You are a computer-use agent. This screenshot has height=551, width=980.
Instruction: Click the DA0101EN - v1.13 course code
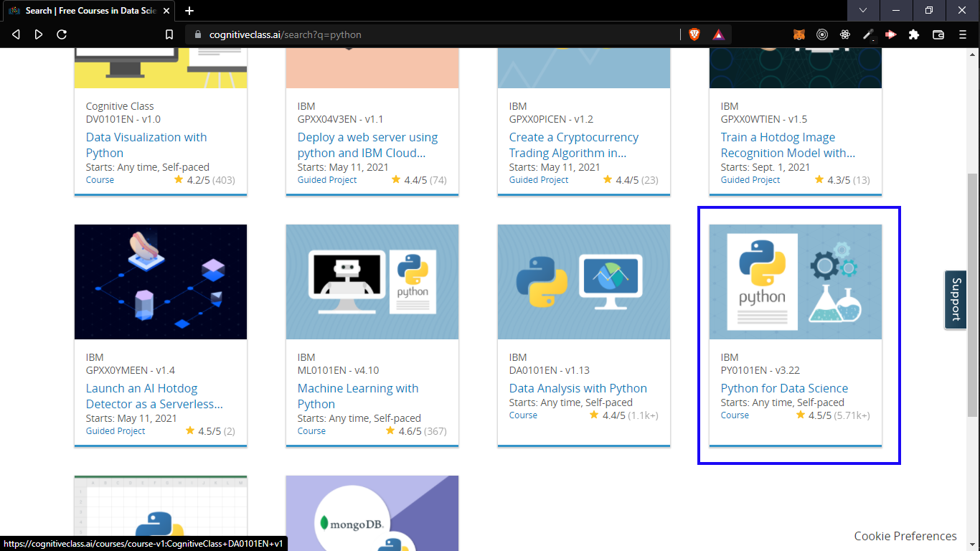click(x=550, y=370)
